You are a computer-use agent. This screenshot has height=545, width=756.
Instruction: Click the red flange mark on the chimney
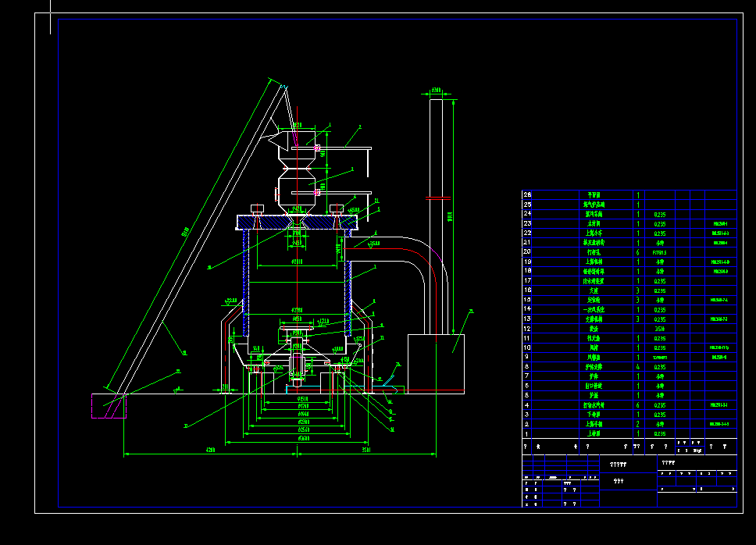click(439, 197)
